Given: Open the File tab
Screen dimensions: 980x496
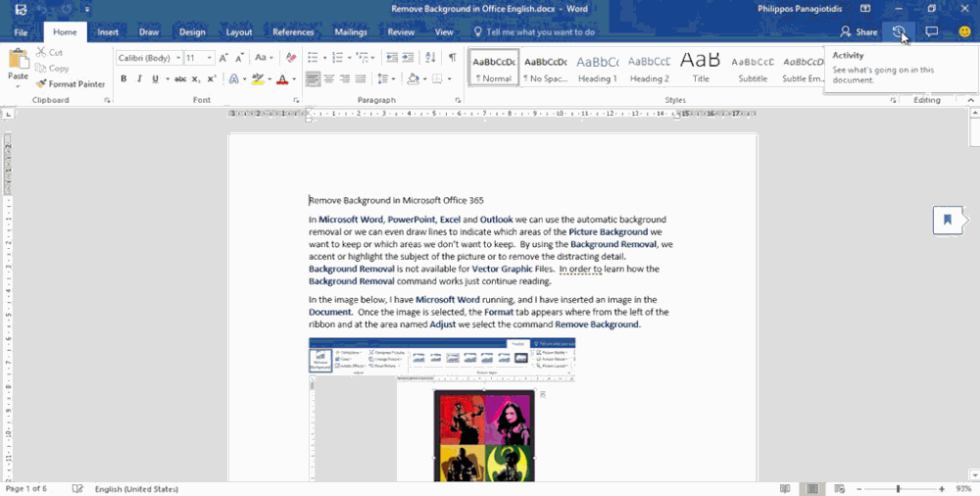Looking at the screenshot, I should [21, 32].
